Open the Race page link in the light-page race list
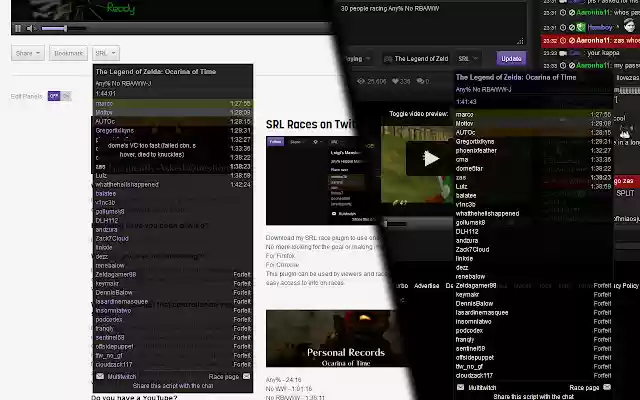This screenshot has height=400, width=640. (224, 377)
